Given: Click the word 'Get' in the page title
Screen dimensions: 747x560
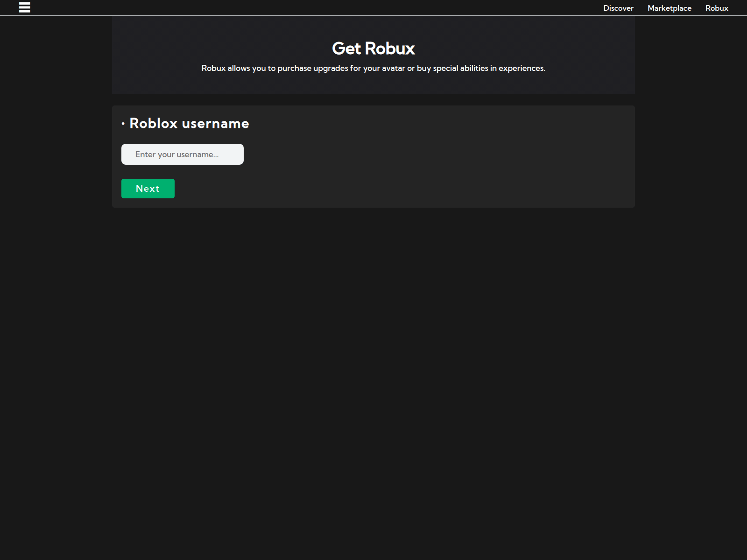Looking at the screenshot, I should [346, 49].
